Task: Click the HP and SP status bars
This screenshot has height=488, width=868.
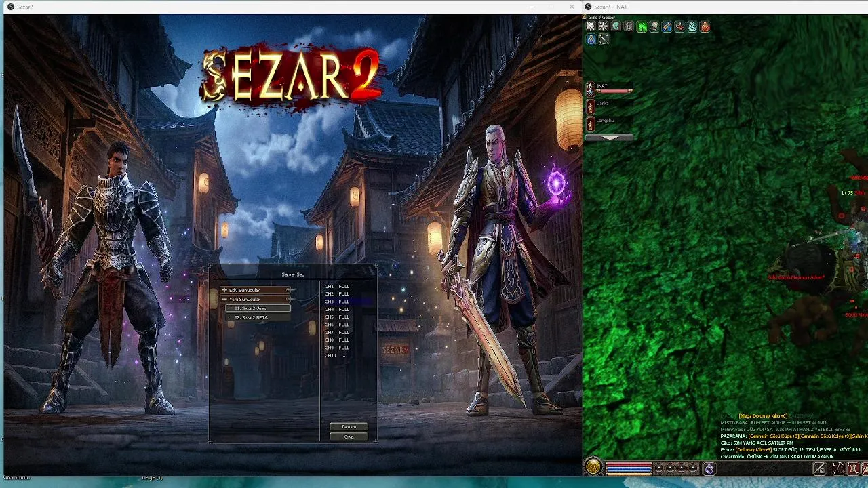Action: click(x=629, y=468)
